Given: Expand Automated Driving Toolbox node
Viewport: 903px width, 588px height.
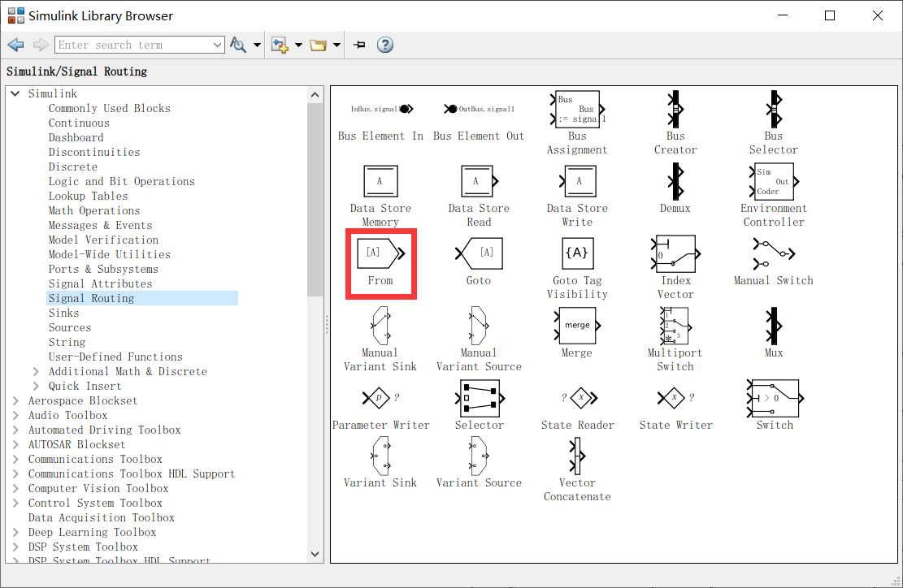Looking at the screenshot, I should coord(15,430).
